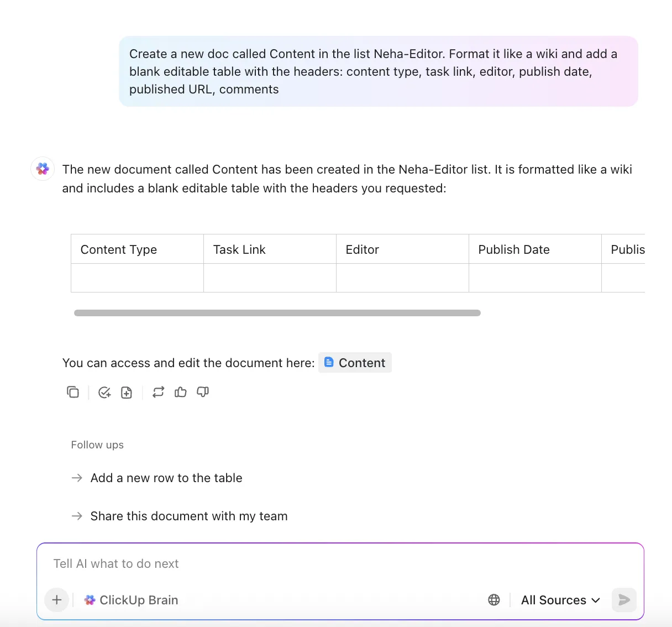Image resolution: width=672 pixels, height=627 pixels.
Task: Copy the AI response text
Action: pos(73,392)
